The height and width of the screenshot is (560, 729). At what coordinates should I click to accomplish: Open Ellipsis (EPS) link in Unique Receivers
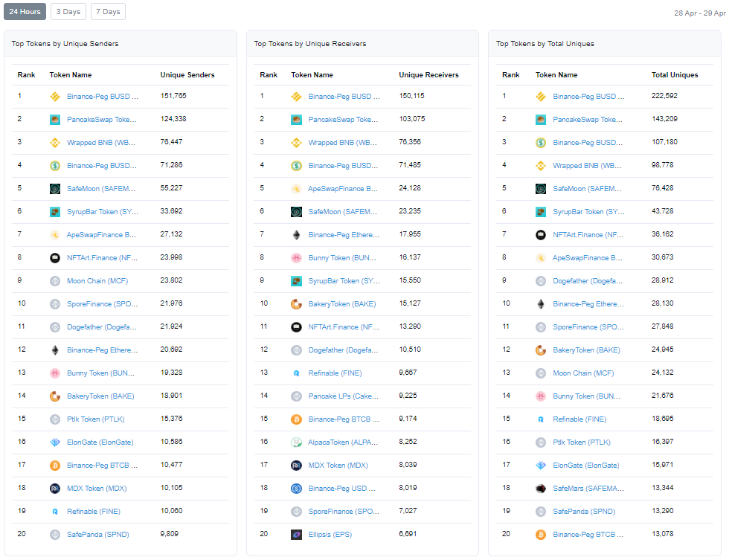(x=330, y=535)
